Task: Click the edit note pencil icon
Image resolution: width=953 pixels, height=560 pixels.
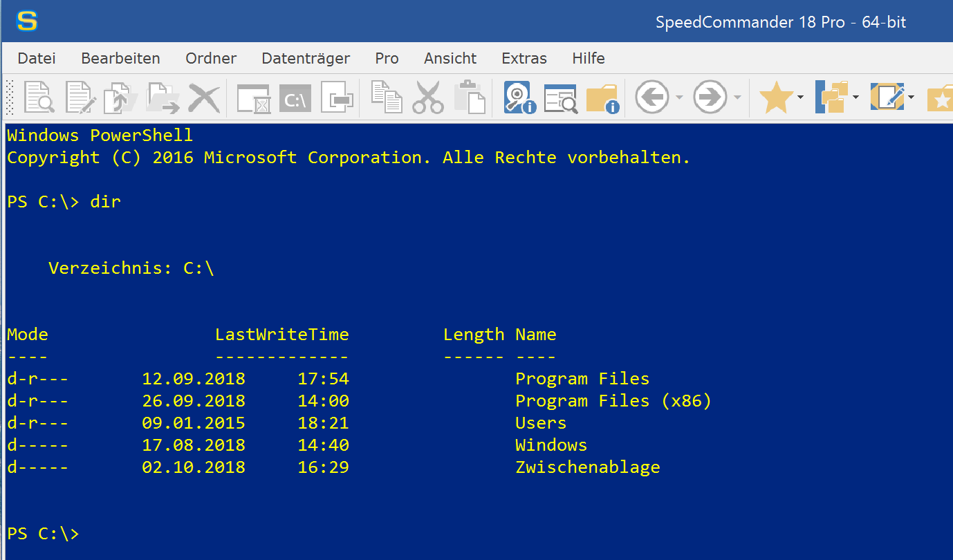Action: [x=888, y=97]
